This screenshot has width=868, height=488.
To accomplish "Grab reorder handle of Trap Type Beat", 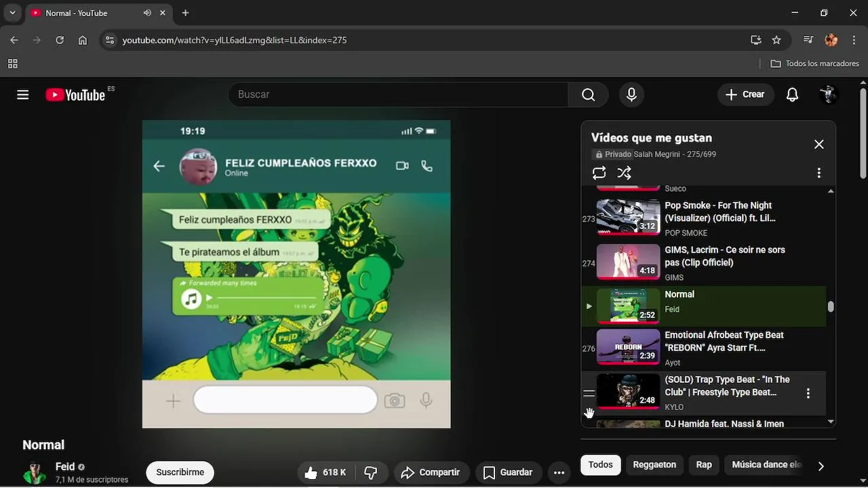I will (589, 393).
